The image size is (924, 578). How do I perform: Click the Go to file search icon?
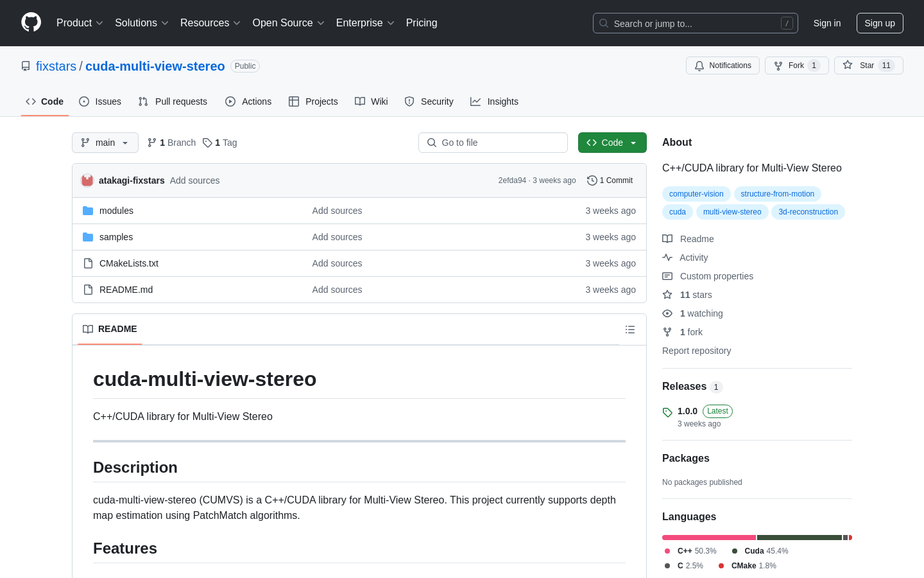432,143
